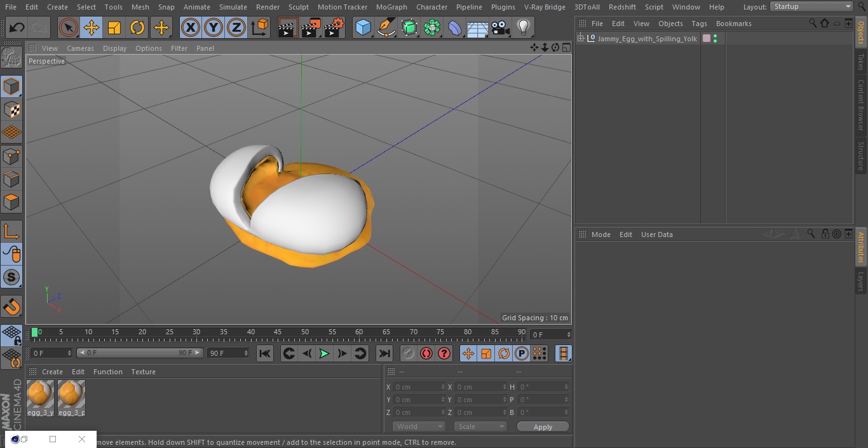Toggle X axis lock
Screen dimensions: 868x448
pos(191,27)
